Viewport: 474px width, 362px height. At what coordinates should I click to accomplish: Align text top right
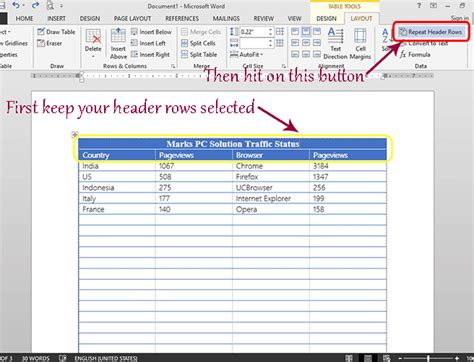[317, 32]
